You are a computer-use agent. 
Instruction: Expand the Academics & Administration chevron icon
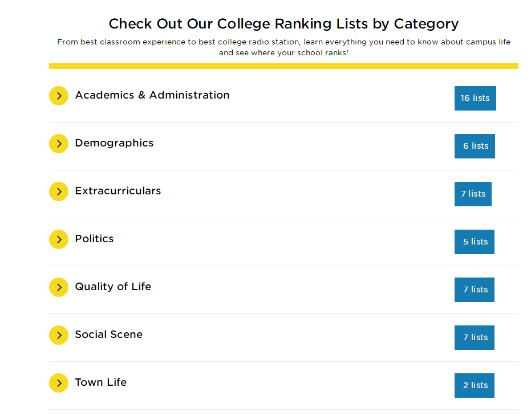pos(59,96)
